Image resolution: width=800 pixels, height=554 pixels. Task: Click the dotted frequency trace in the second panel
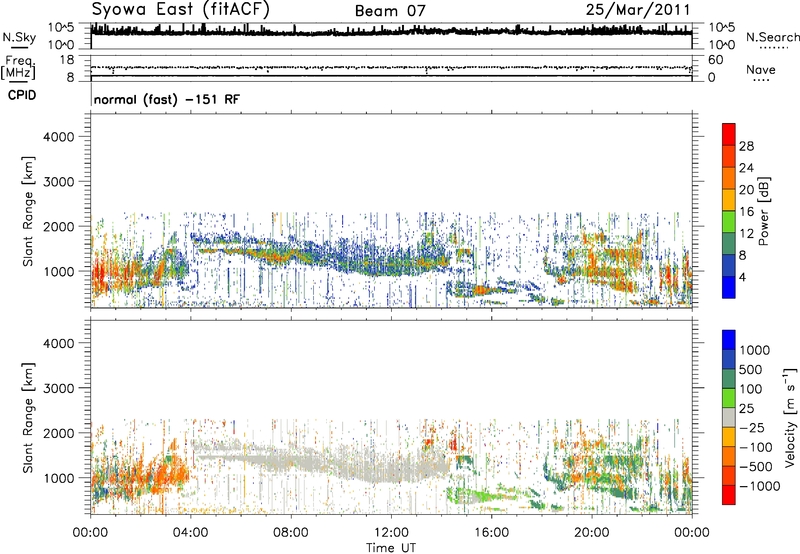(x=391, y=67)
